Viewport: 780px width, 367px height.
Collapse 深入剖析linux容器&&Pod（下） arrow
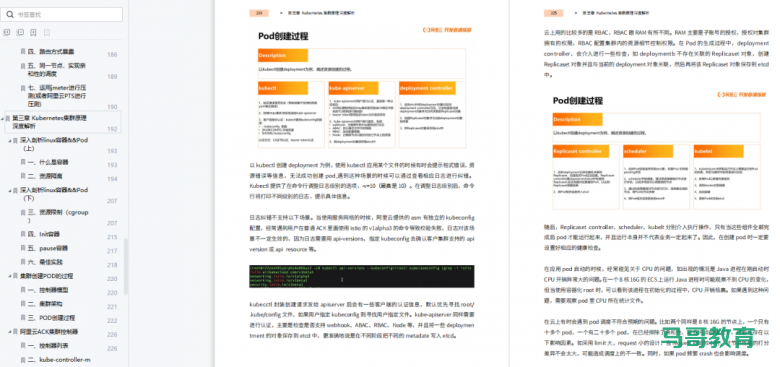[11, 190]
